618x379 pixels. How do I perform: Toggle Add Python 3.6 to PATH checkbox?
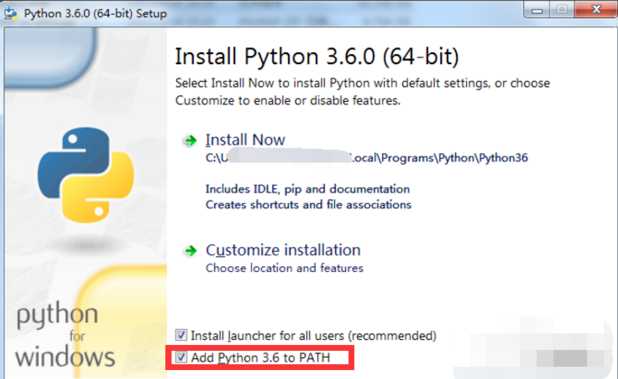(181, 357)
